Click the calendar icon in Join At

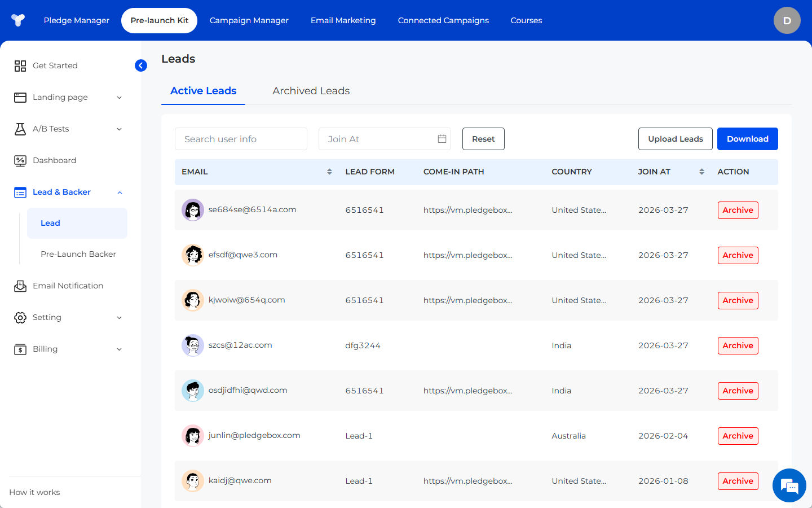click(x=442, y=139)
